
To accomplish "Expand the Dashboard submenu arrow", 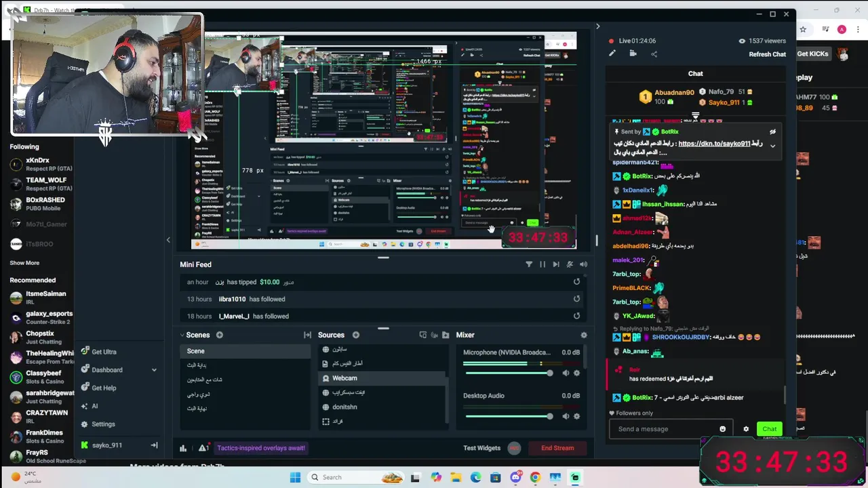I will 154,370.
